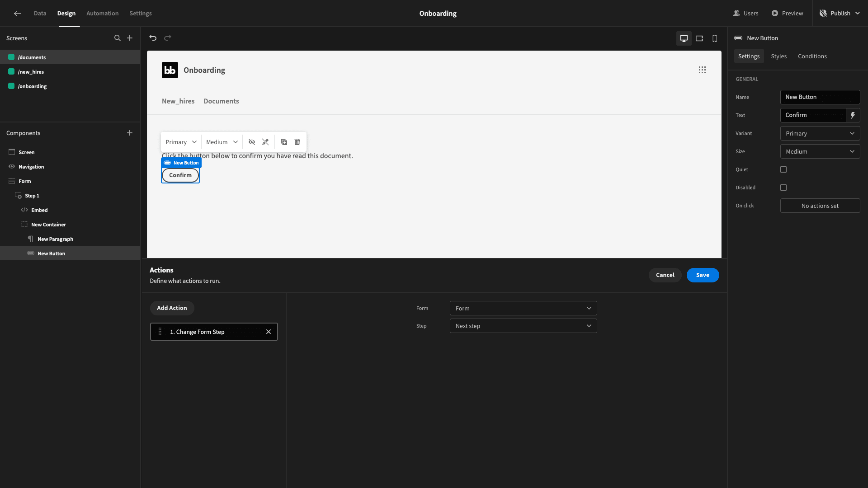Switch to mobile preview icon
Screen dimensions: 868x488
(715, 38)
